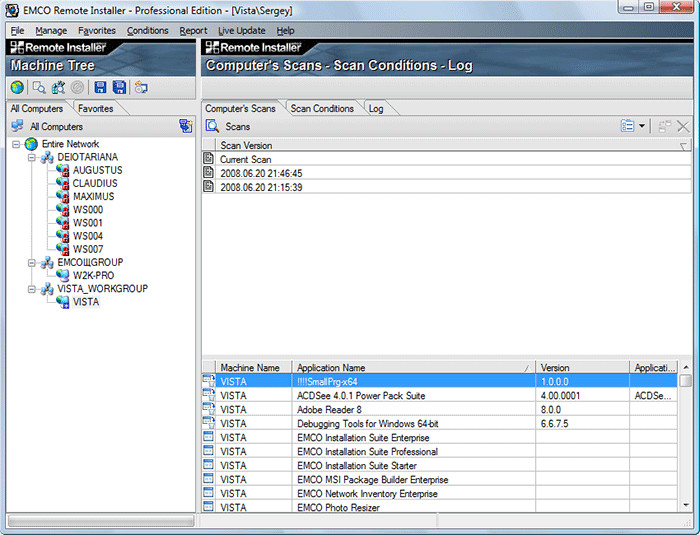
Task: Open the Report menu
Action: [x=193, y=30]
